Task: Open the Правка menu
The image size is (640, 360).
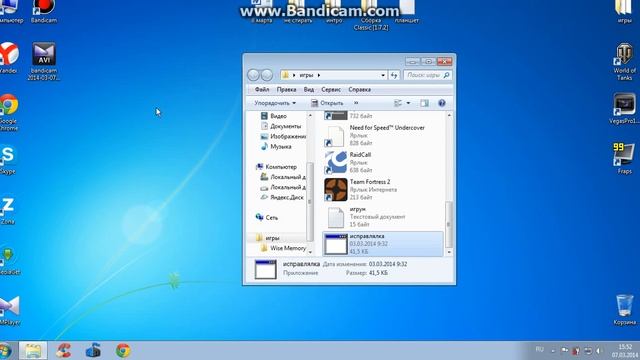Action: (286, 89)
